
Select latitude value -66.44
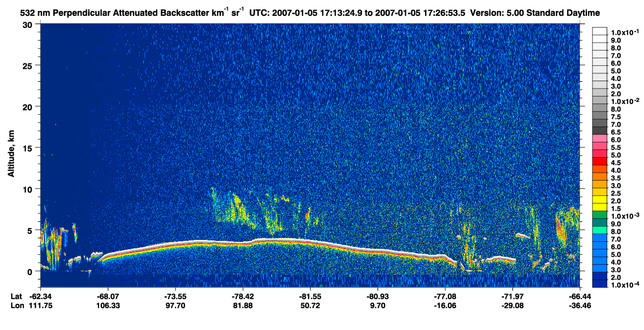[x=580, y=296]
